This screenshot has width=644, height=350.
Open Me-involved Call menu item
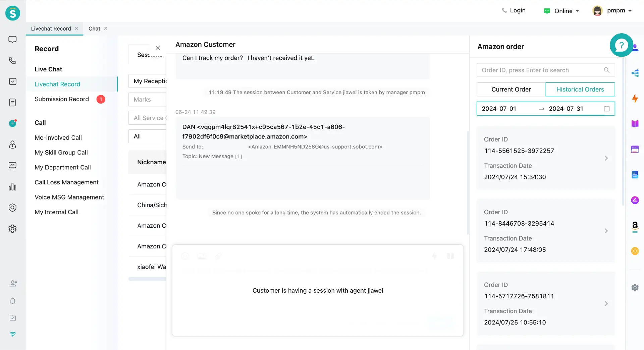click(58, 138)
